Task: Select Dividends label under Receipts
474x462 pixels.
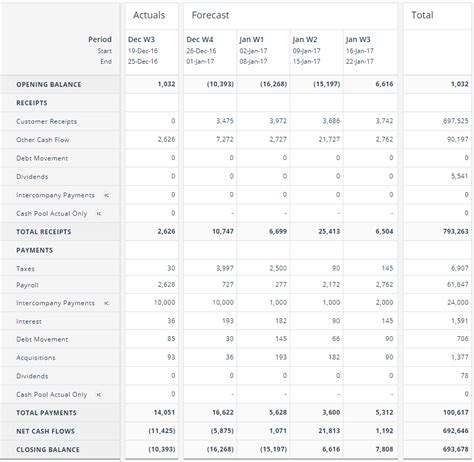Action: pyautogui.click(x=32, y=177)
